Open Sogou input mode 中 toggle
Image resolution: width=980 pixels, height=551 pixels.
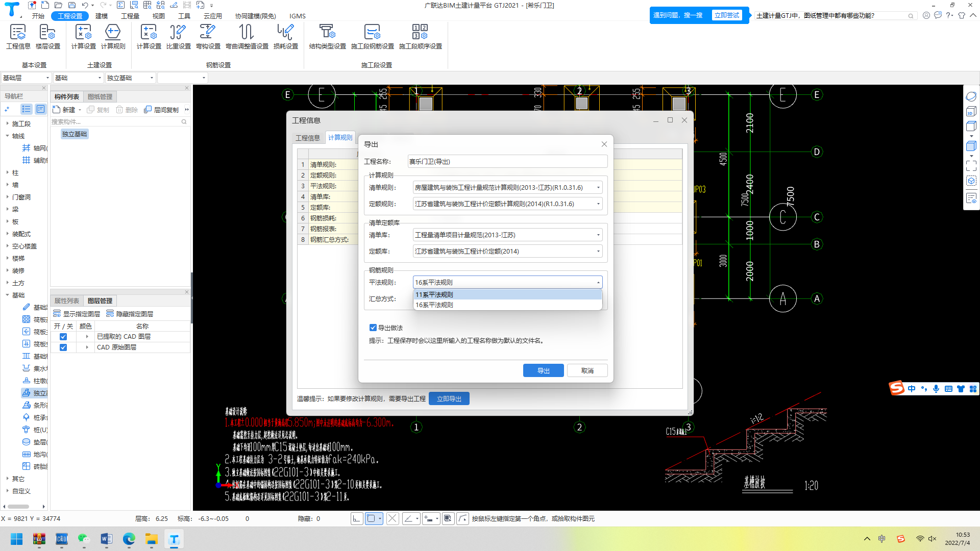tap(912, 388)
